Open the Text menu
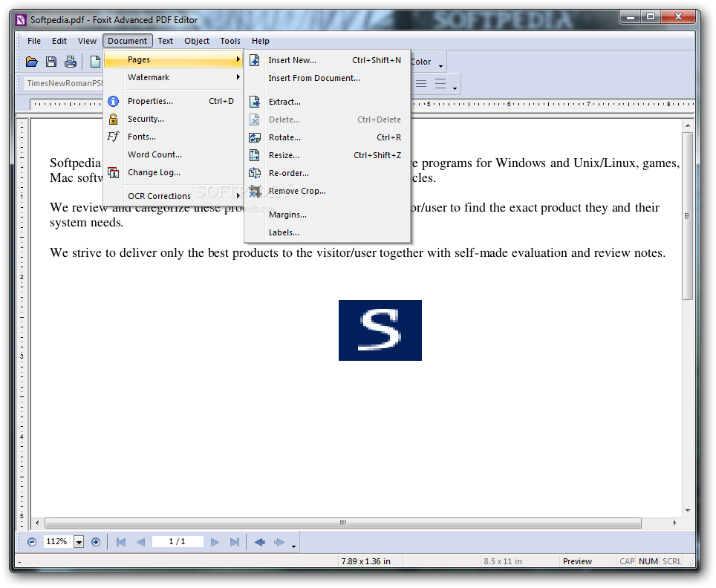 pyautogui.click(x=166, y=41)
